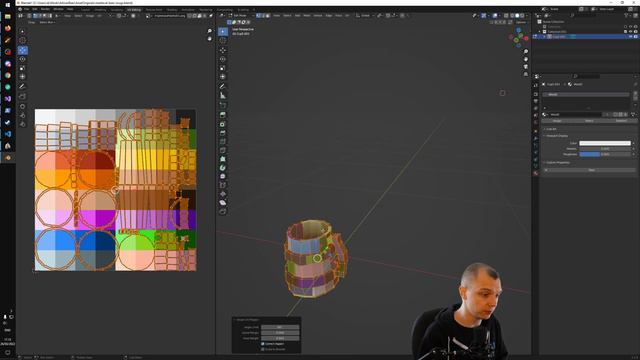Click the zoom magnifier in UV editor
This screenshot has height=360, width=640.
tap(209, 31)
